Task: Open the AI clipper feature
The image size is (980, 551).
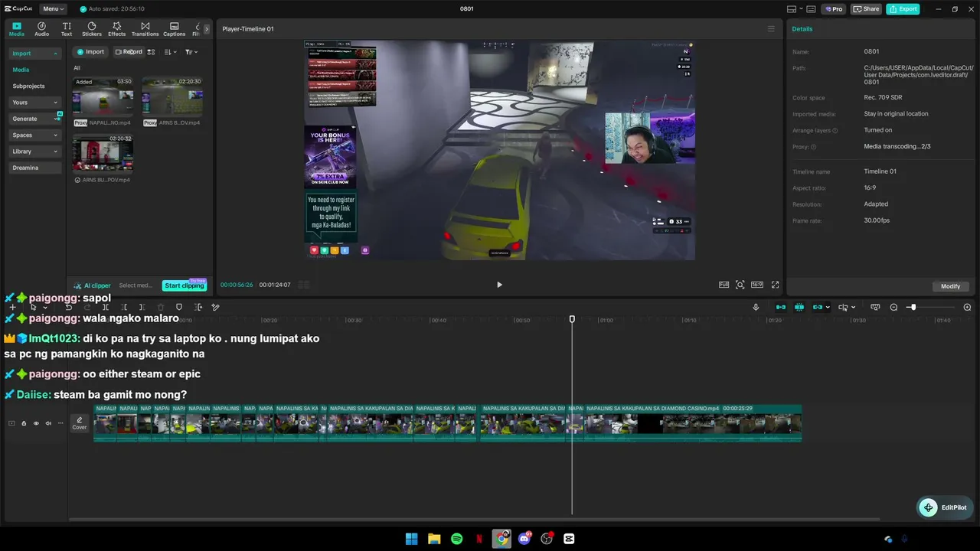Action: click(93, 285)
